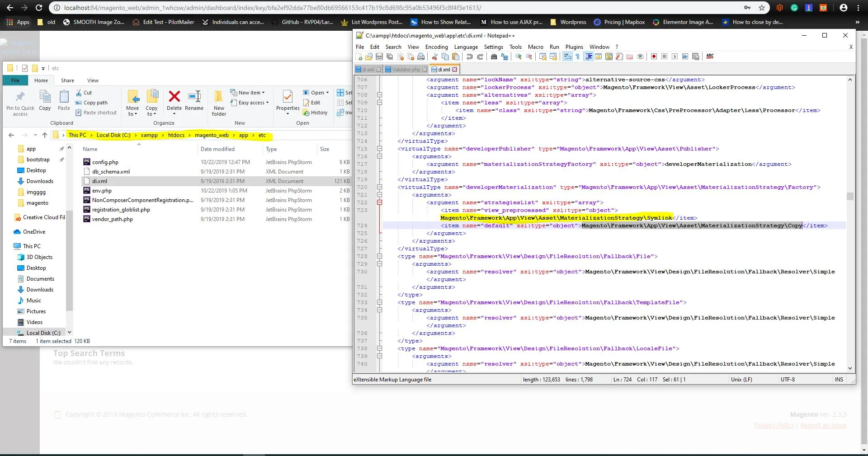868x456 pixels.
Task: Open the Plugins menu in Notepad++
Action: click(574, 47)
